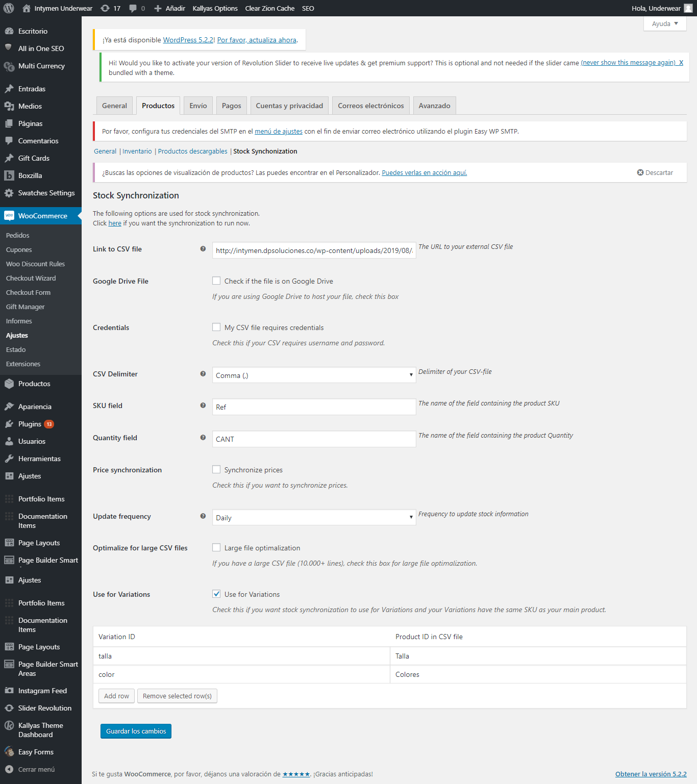Click the WooCommerce logo icon
Image resolution: width=697 pixels, height=784 pixels.
(x=9, y=216)
